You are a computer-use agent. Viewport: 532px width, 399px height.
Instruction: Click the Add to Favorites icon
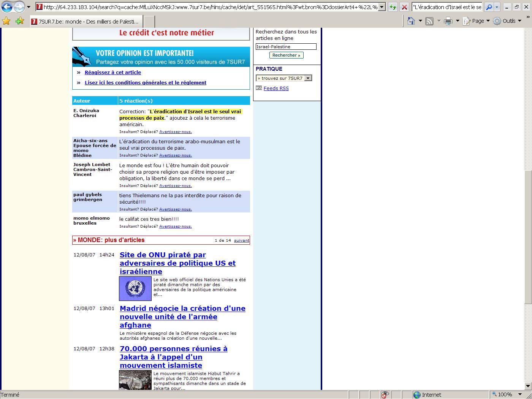pyautogui.click(x=19, y=21)
